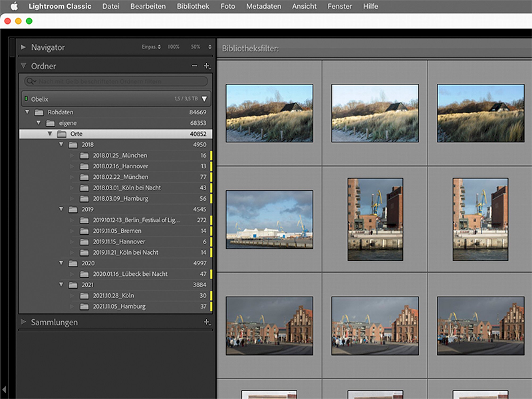Click the yellow label of 2019.11.05_Bremen
The height and width of the screenshot is (399, 532).
click(211, 231)
